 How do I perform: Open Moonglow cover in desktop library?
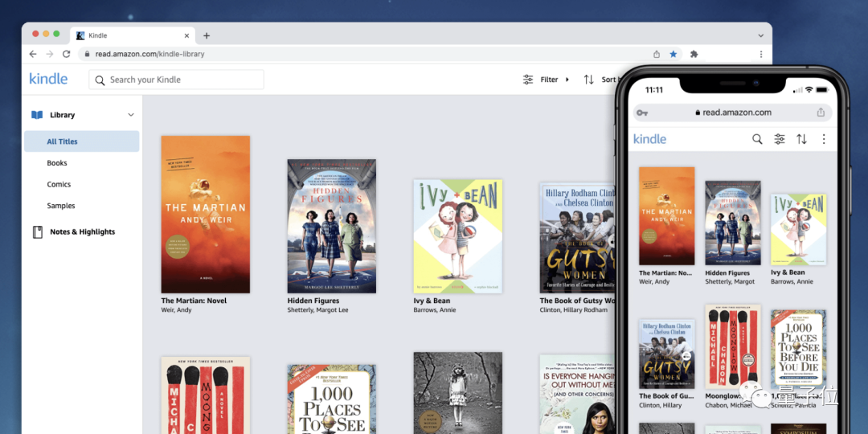(x=206, y=395)
